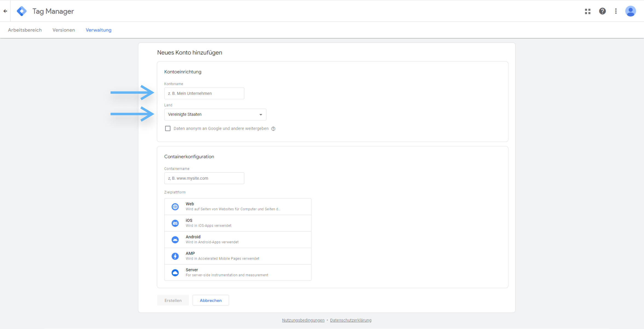Open the Google apps grid icon
Image resolution: width=644 pixels, height=329 pixels.
[x=588, y=11]
